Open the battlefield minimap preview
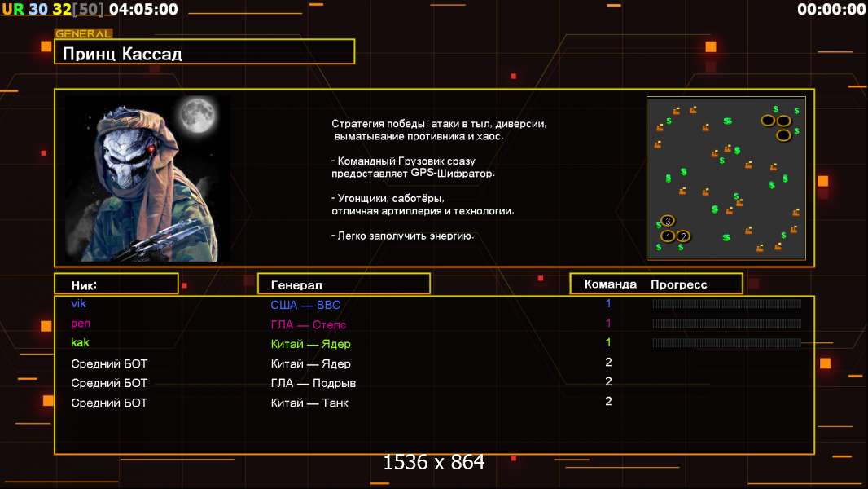The height and width of the screenshot is (489, 868). click(726, 178)
